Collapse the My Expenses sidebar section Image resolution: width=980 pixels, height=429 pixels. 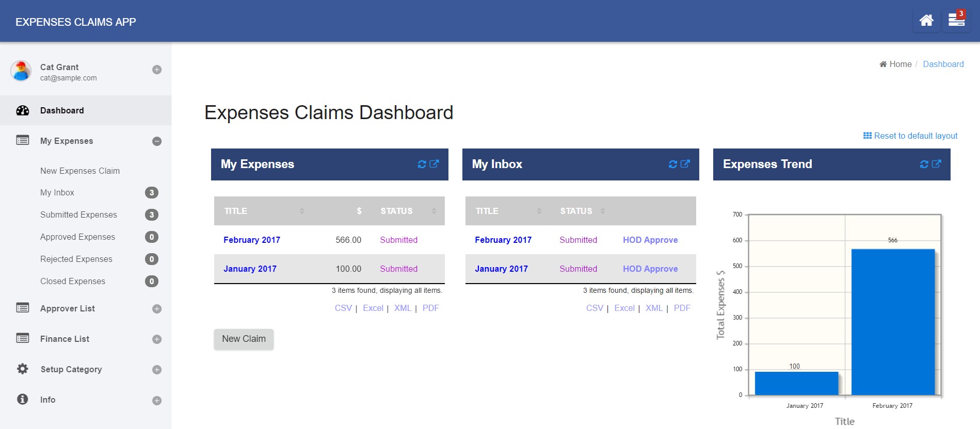pyautogui.click(x=157, y=141)
